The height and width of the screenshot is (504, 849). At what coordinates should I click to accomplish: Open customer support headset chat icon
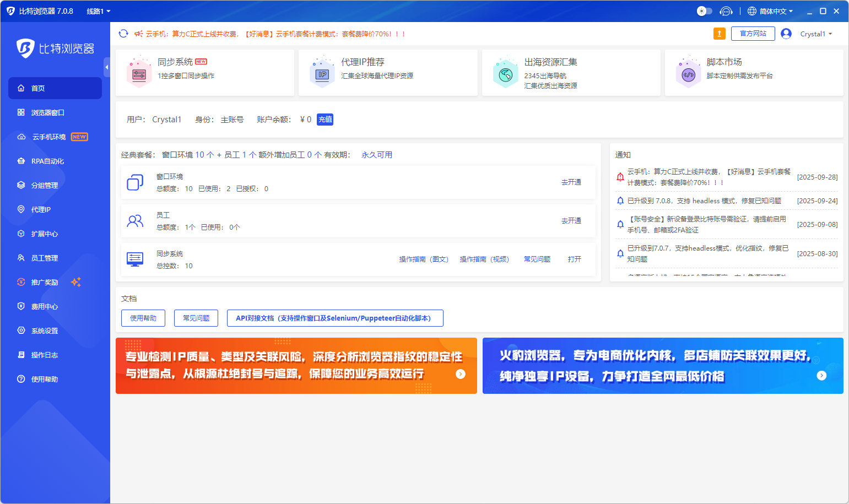726,11
